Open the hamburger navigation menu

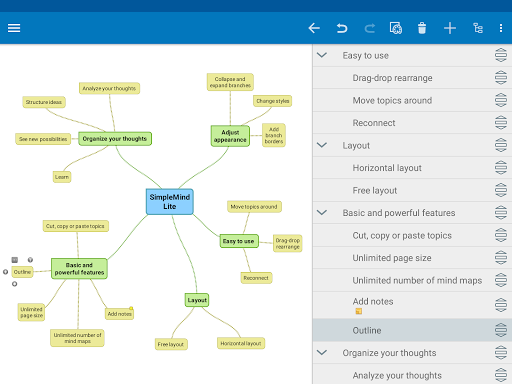click(14, 28)
